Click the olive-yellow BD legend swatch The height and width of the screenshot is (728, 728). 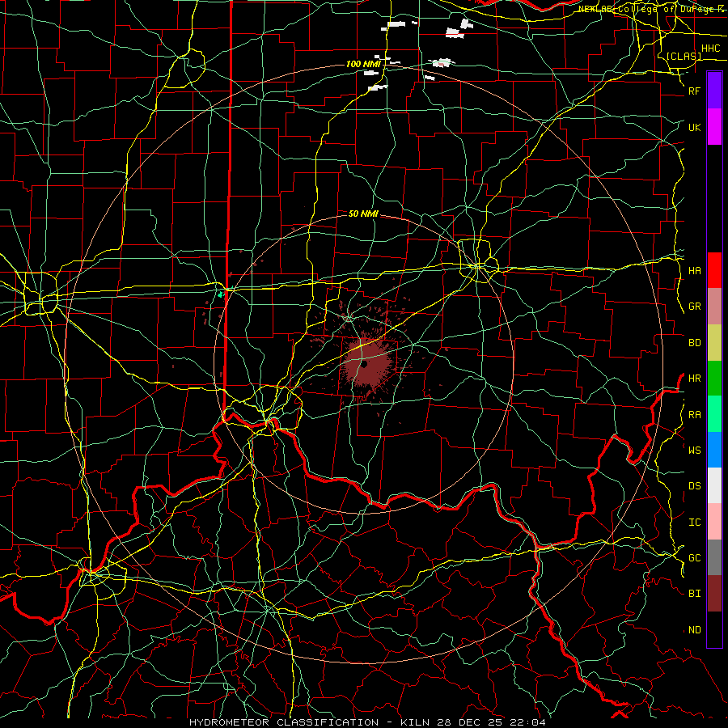[714, 343]
